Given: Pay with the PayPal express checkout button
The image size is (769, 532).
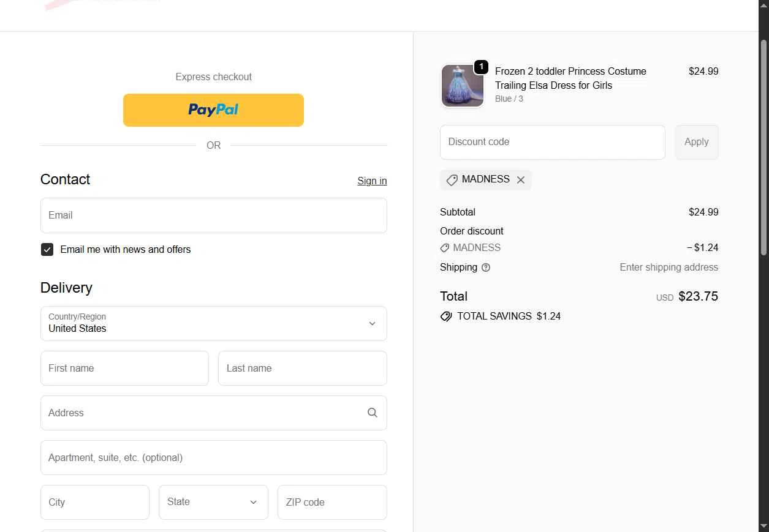Looking at the screenshot, I should pos(213,110).
